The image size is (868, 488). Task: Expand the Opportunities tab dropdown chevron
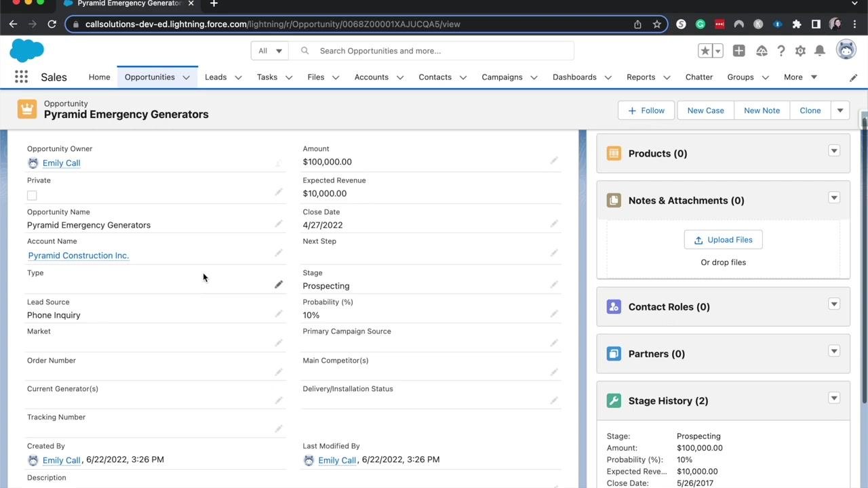[186, 77]
